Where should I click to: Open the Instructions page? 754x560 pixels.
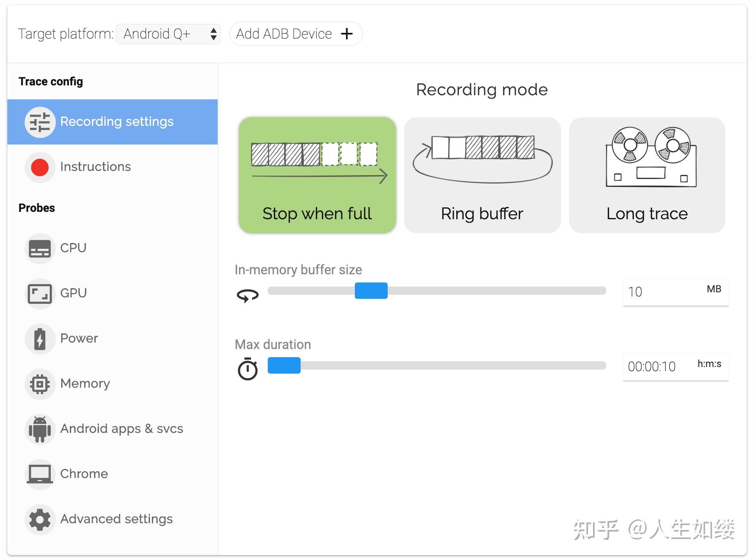point(95,167)
